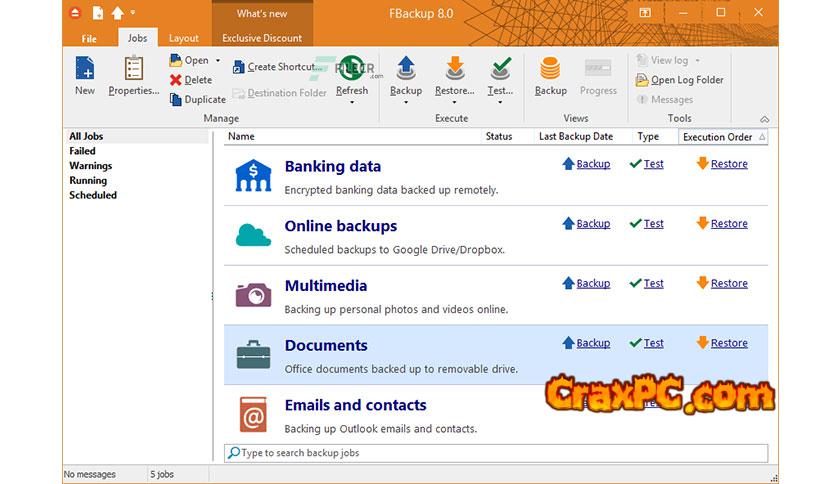Select the Banking data job icon
Image resolution: width=836 pixels, height=484 pixels.
(x=252, y=176)
